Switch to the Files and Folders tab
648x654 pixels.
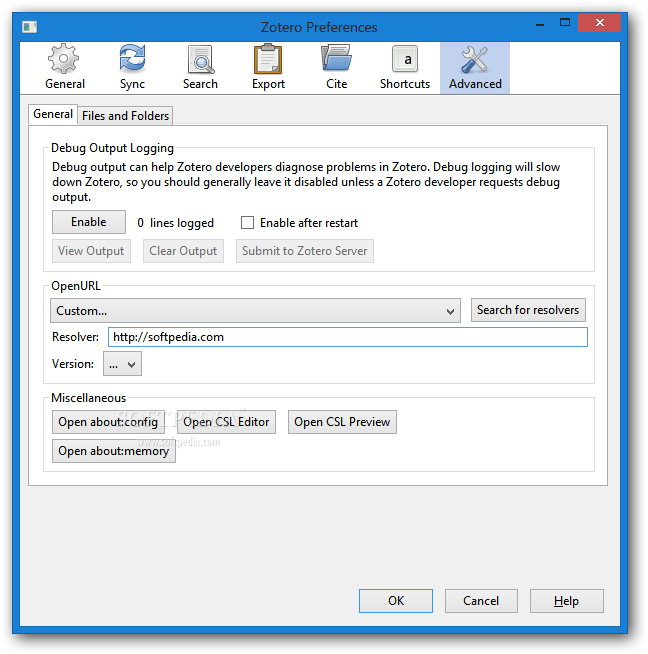(126, 116)
